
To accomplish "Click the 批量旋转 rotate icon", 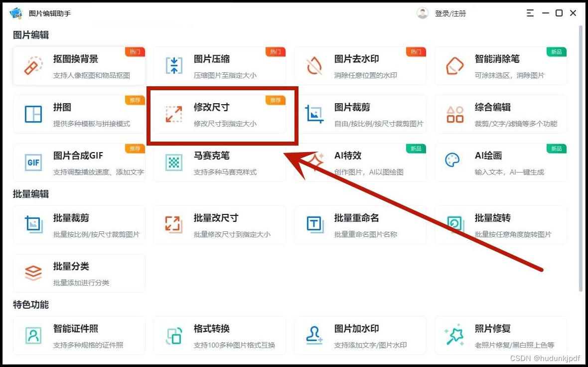I will tap(455, 225).
